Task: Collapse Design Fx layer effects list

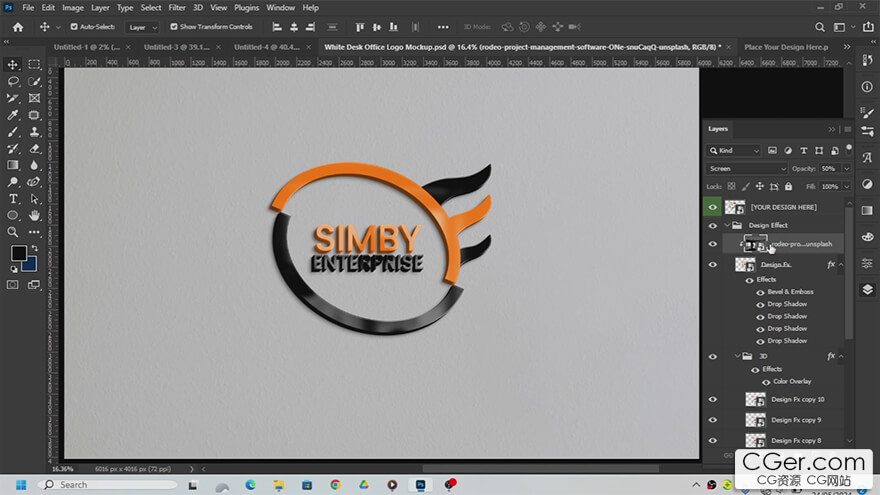Action: (841, 264)
